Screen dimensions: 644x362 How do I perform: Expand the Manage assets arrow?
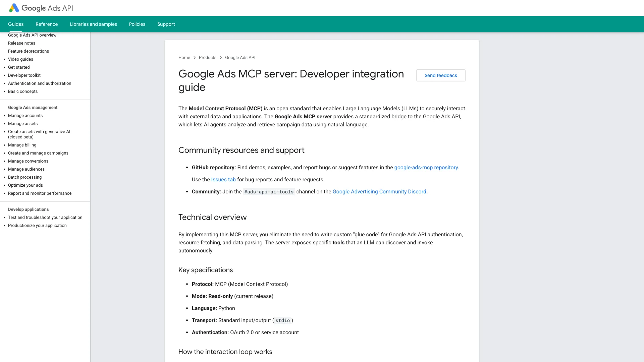pos(4,124)
